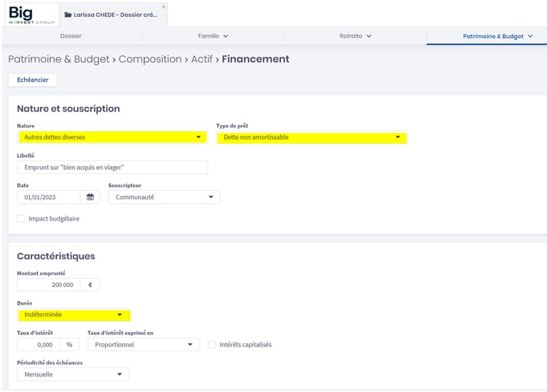Expand the Famille menu

point(213,36)
